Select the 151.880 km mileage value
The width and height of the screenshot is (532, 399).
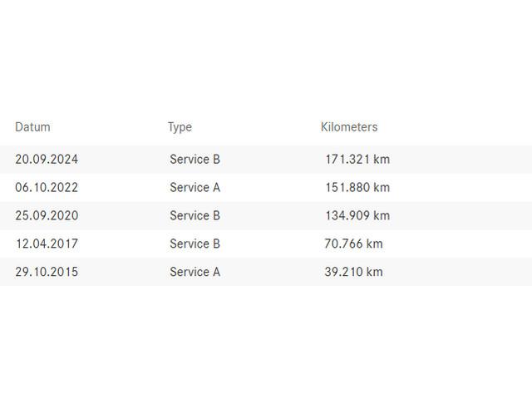coord(357,187)
